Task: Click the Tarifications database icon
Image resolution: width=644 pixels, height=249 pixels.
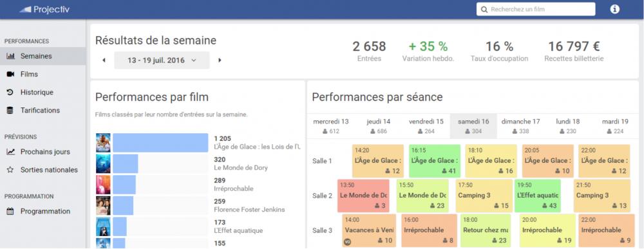Action: [x=11, y=111]
